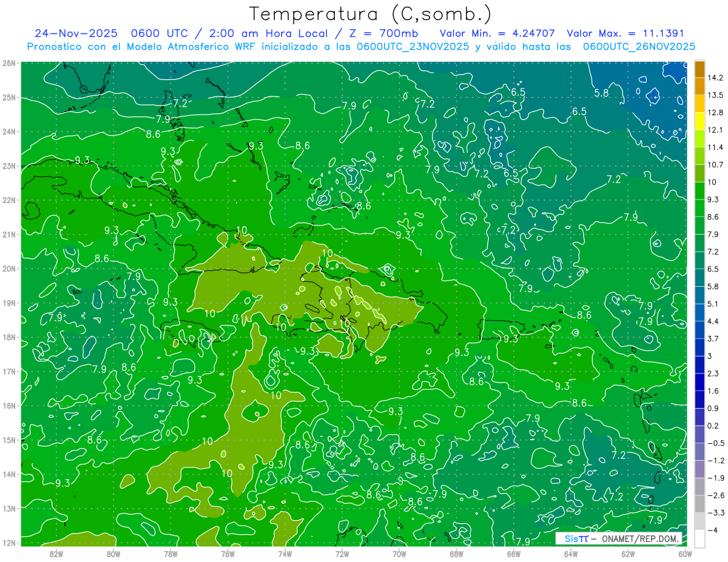Click the 10.7 value on the colorbar

click(715, 165)
